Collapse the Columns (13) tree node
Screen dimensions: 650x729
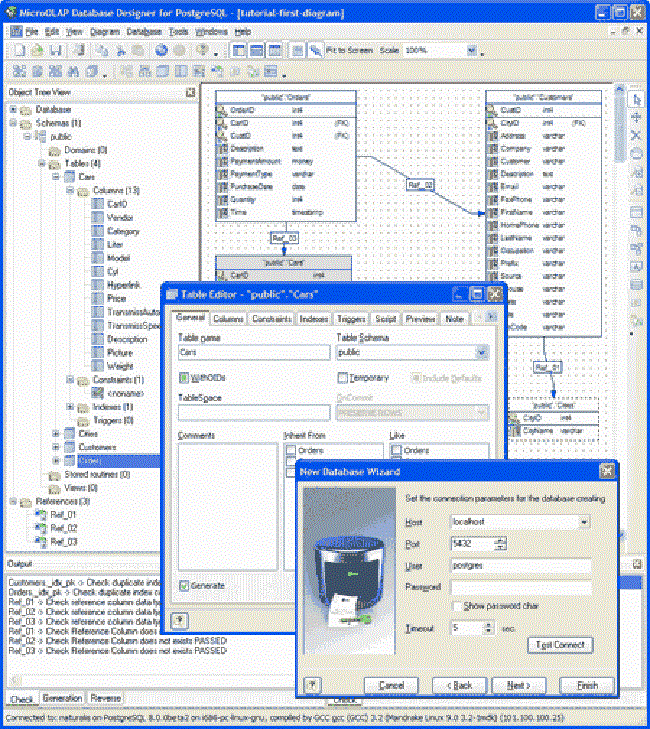(x=70, y=190)
